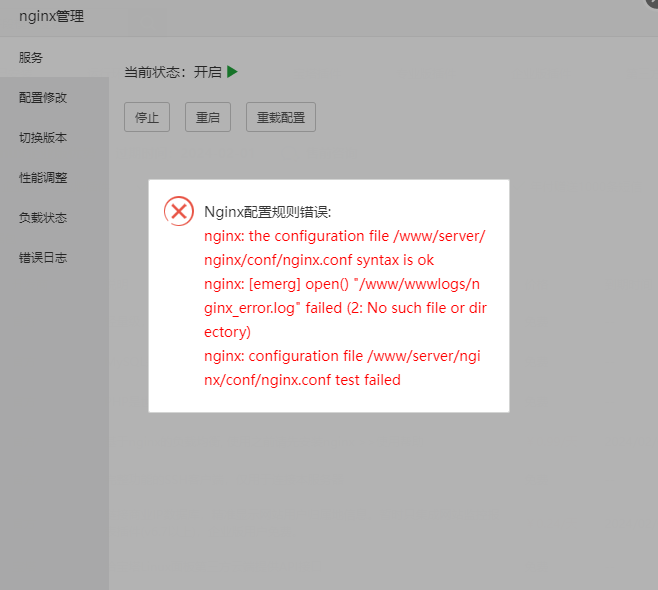Click the line 'nx/conf/nginx.conf test failed'
Viewport: 658px width, 590px height.
pos(302,380)
